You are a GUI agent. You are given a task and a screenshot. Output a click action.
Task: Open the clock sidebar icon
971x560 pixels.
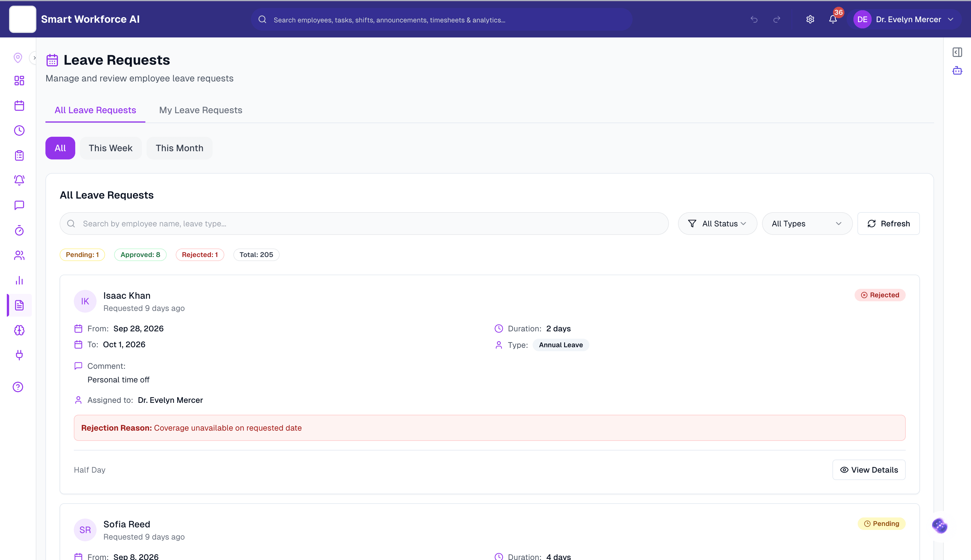[19, 130]
